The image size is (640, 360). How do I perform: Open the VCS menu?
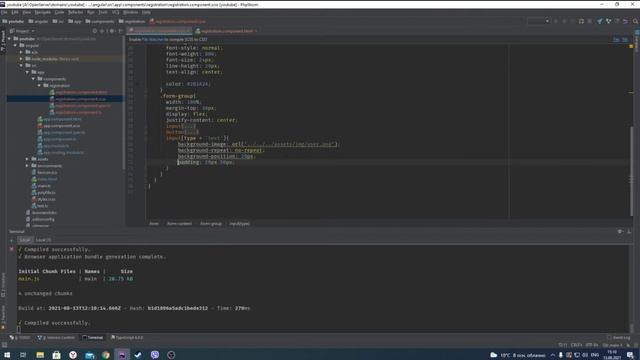(116, 12)
